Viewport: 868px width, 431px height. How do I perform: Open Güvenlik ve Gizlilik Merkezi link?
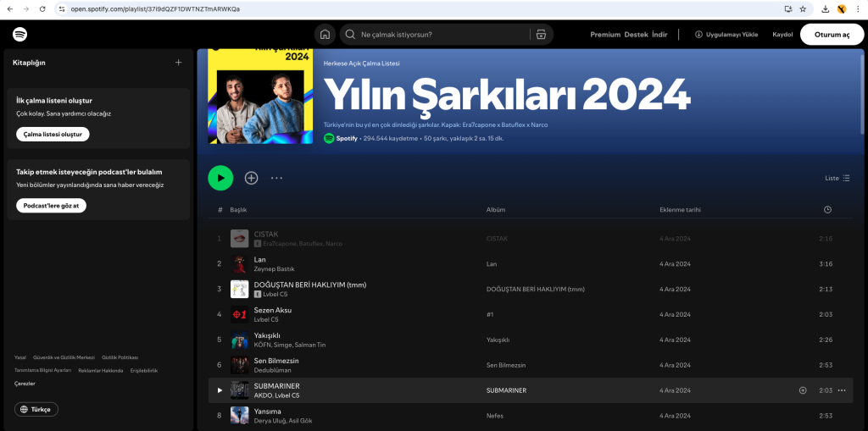(64, 357)
